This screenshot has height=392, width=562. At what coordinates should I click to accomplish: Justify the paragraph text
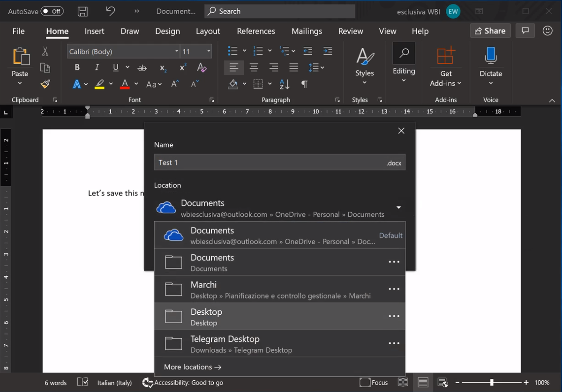tap(293, 67)
